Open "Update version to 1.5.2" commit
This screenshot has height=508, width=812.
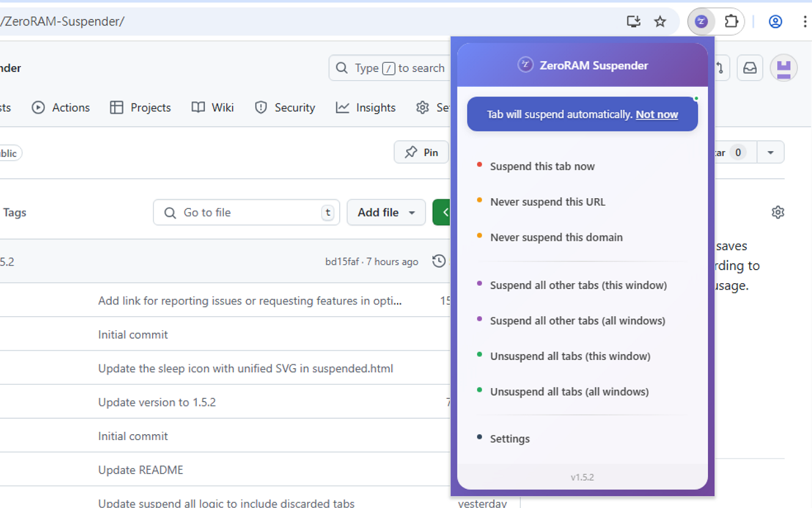click(157, 403)
